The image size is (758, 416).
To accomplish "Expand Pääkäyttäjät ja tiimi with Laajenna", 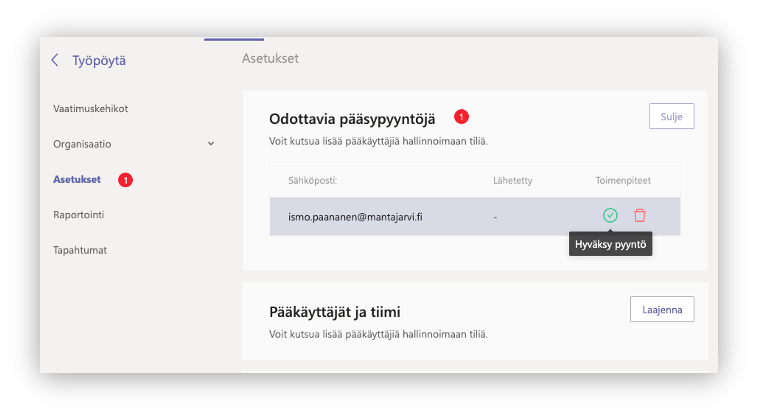I will [662, 309].
